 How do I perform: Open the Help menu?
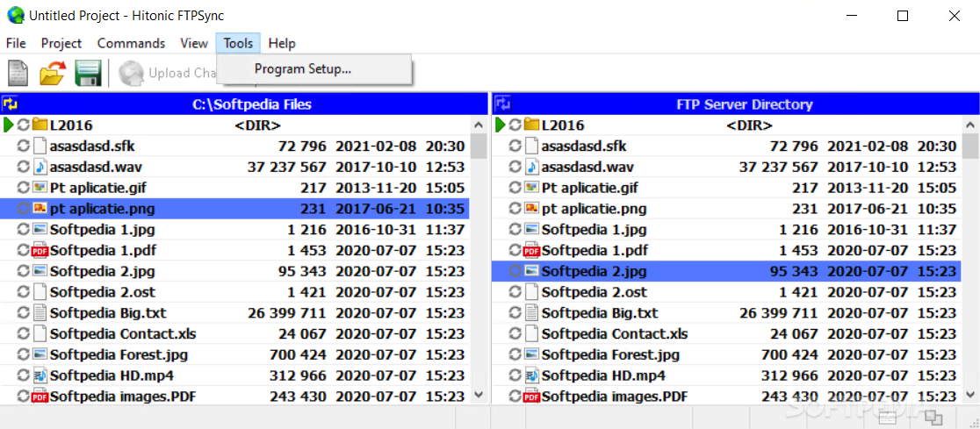[282, 43]
